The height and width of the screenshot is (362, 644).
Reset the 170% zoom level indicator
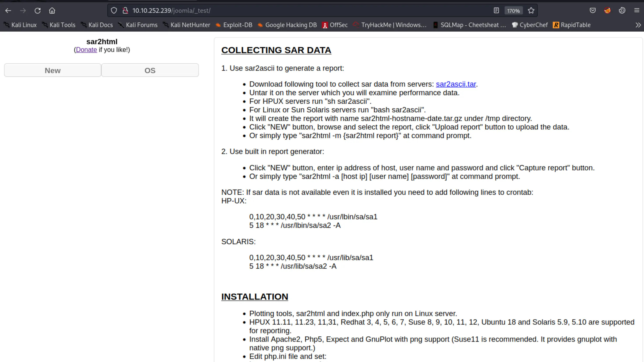513,11
